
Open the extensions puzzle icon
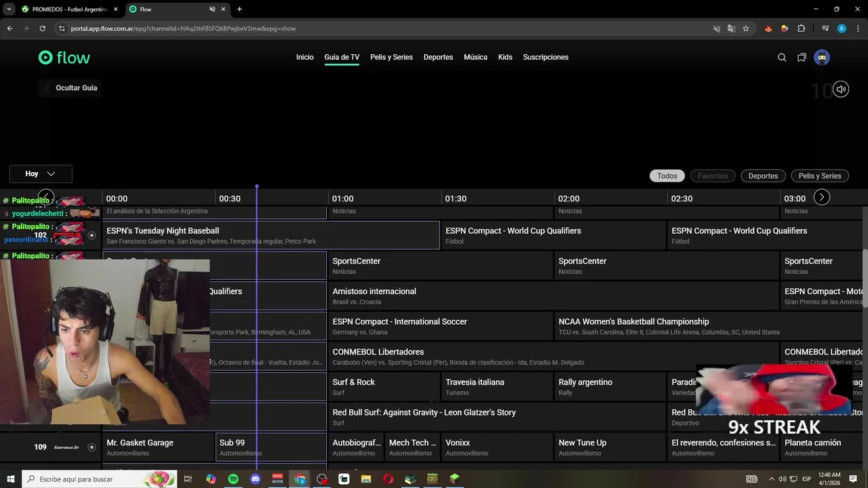pyautogui.click(x=801, y=28)
